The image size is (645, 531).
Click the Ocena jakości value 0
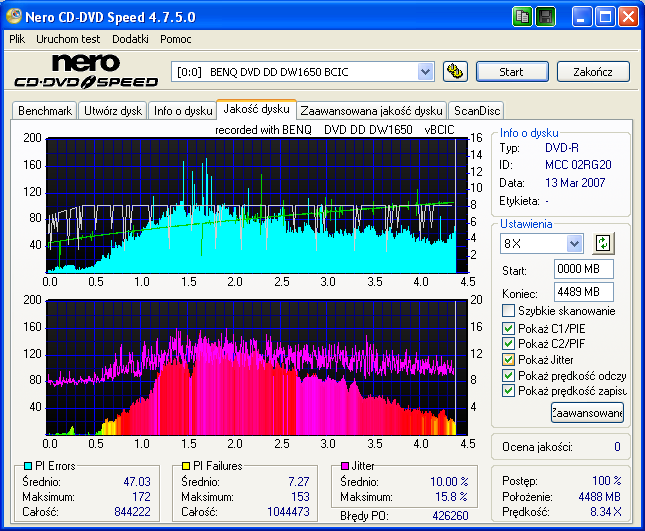pyautogui.click(x=617, y=447)
